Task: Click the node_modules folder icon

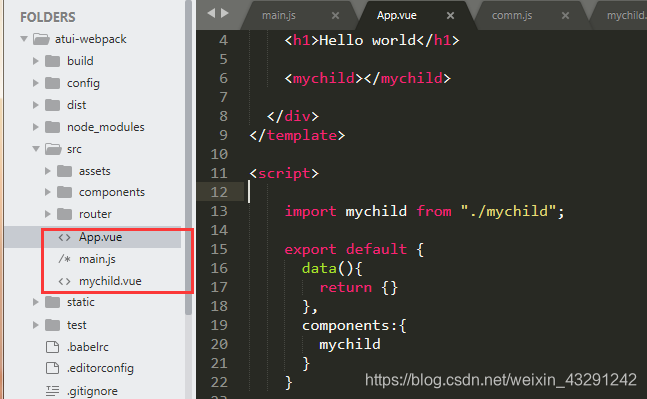Action: 52,127
